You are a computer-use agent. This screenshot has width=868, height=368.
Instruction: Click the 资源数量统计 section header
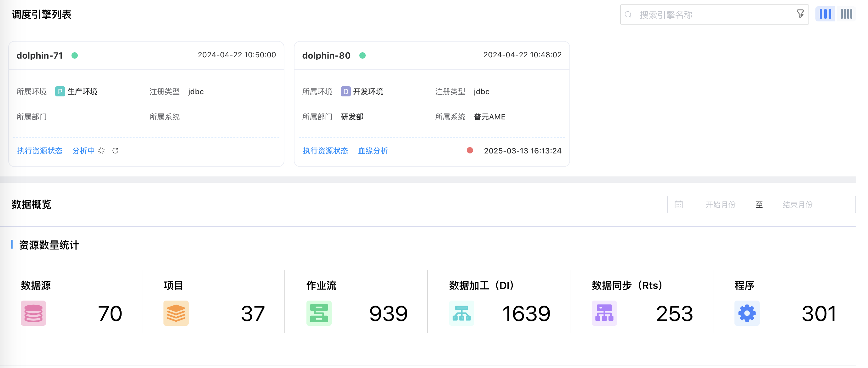pyautogui.click(x=49, y=245)
